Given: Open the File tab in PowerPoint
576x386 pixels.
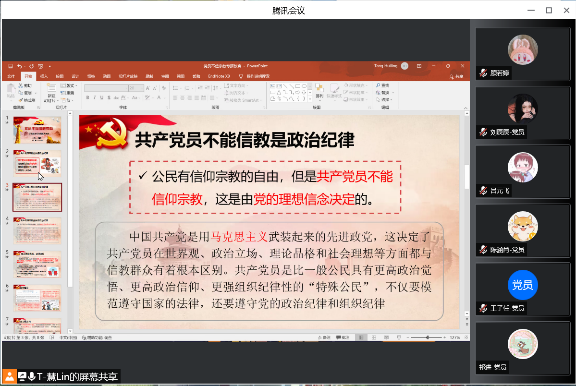Looking at the screenshot, I should [x=11, y=76].
